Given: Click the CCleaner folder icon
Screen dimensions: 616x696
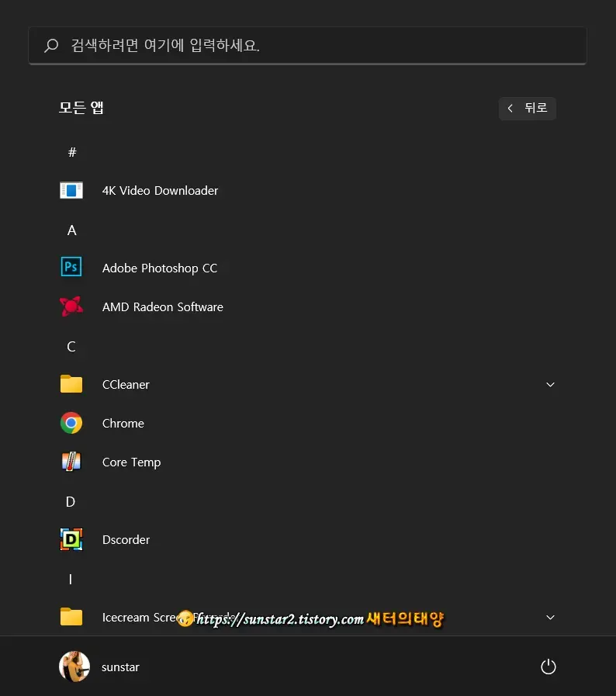Looking at the screenshot, I should coord(71,384).
